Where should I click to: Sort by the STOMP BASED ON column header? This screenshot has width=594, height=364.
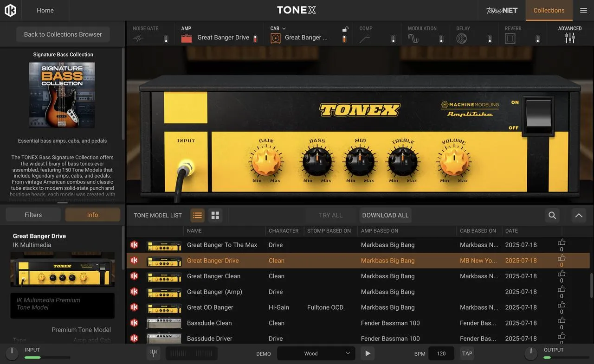pos(329,230)
